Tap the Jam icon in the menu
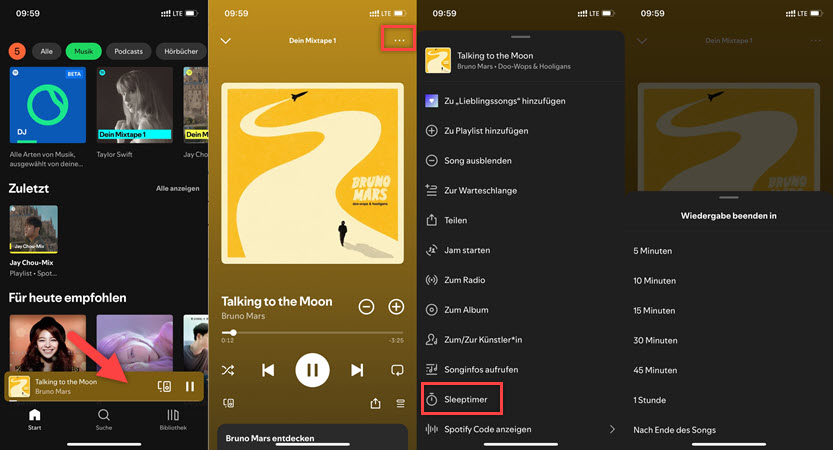The width and height of the screenshot is (833, 450). point(431,250)
